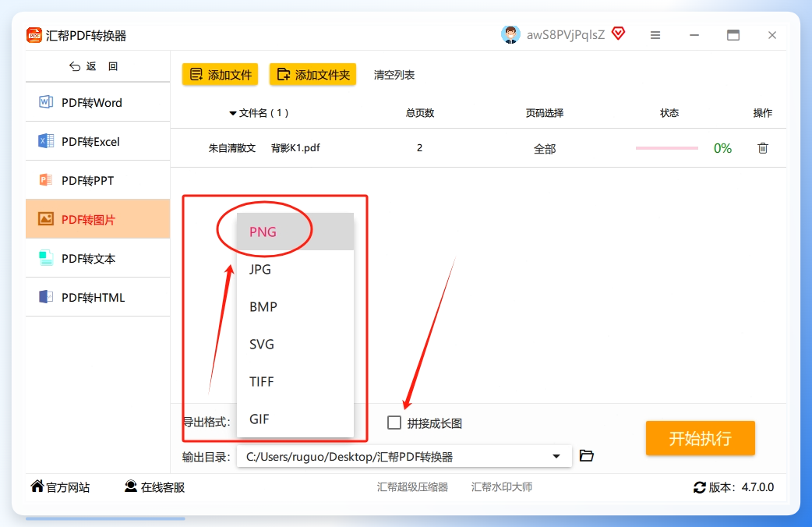Click the 汇帮PDF转换器 app logo icon
This screenshot has height=527, width=812.
click(34, 35)
